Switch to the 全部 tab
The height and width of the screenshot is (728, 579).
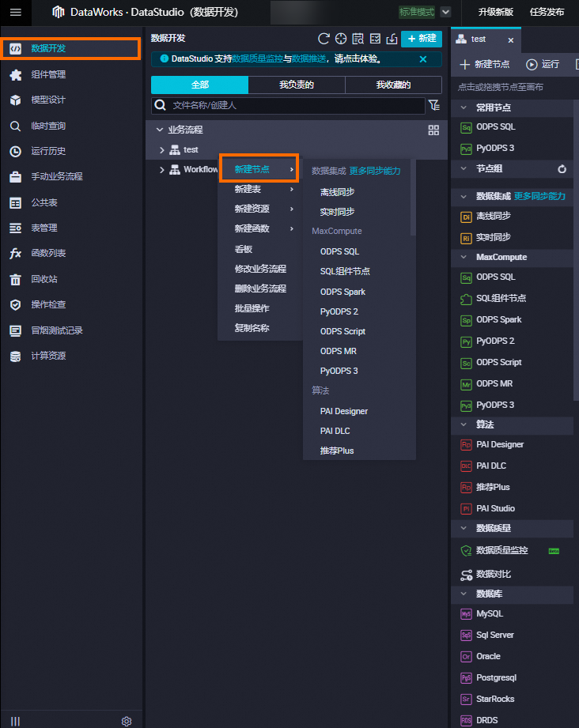pyautogui.click(x=200, y=85)
